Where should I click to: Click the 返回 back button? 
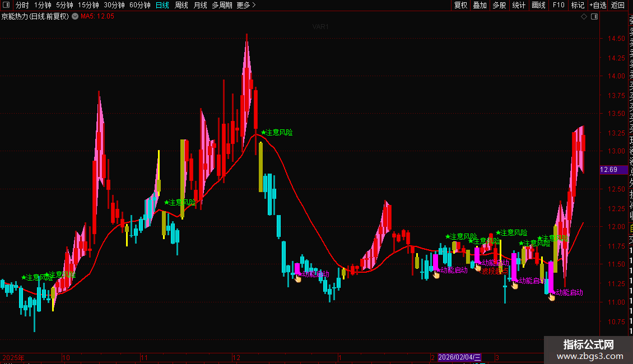[x=618, y=5]
